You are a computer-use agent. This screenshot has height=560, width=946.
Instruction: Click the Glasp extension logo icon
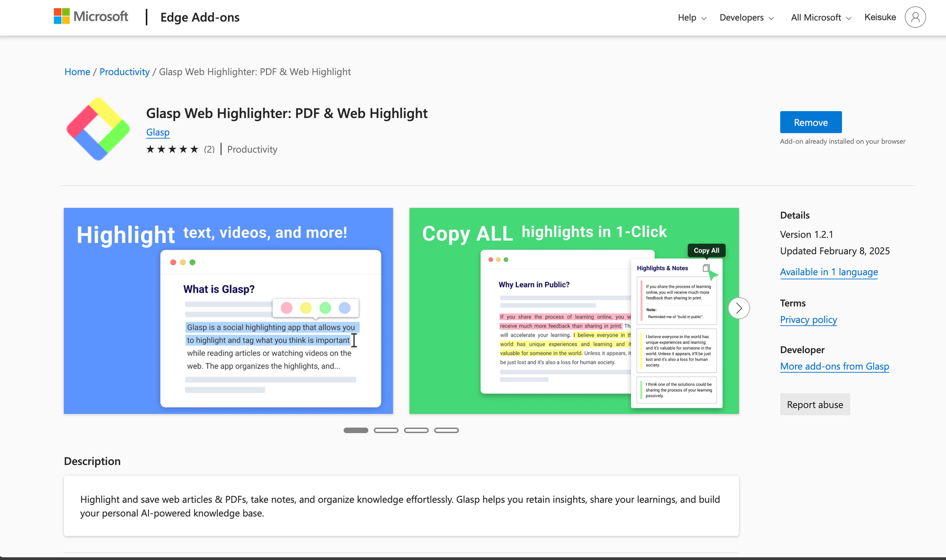pyautogui.click(x=98, y=129)
